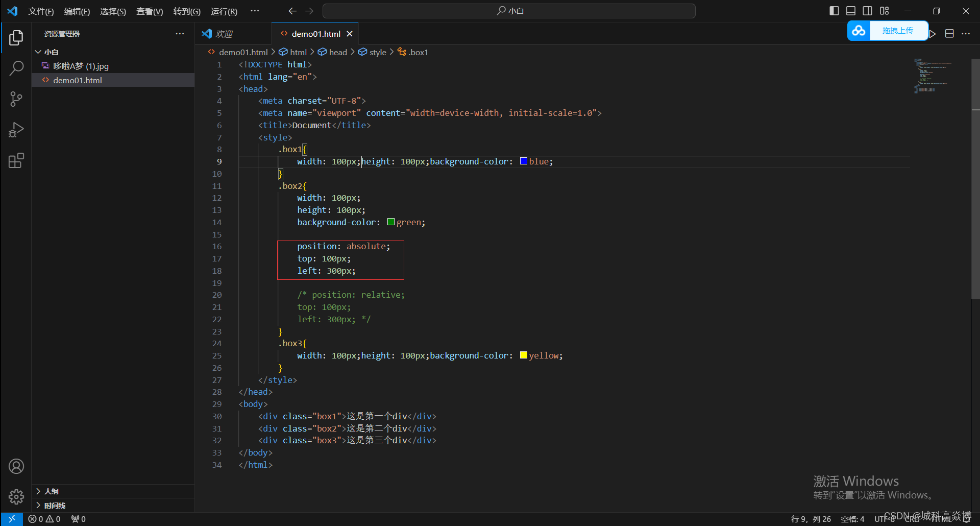Screen dimensions: 980x526
Task: Open the Source Control view
Action: 16,99
